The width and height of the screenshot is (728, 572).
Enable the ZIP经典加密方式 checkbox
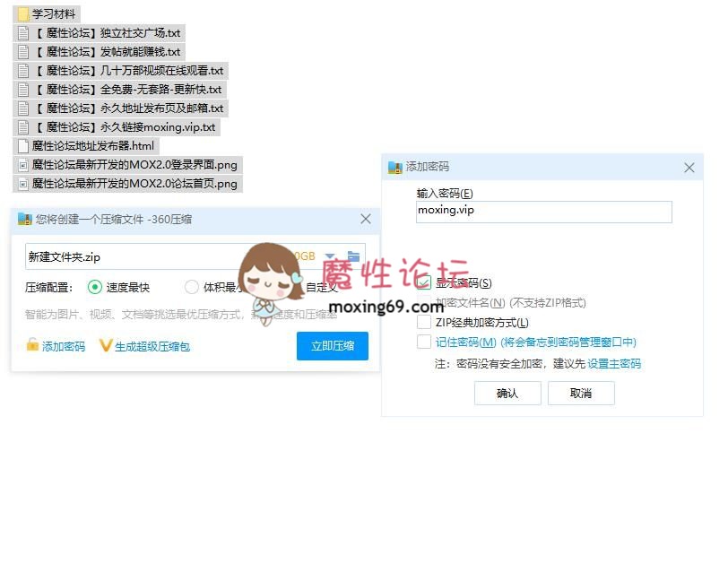click(424, 321)
